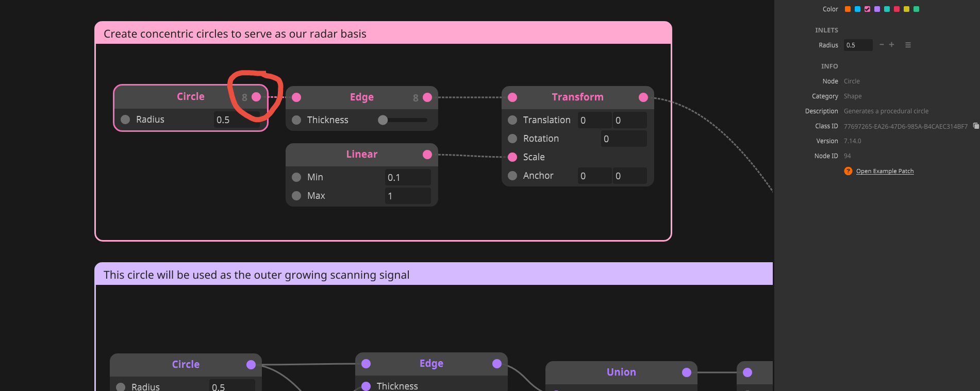Open the Example Patch link
980x391 pixels.
[x=885, y=171]
